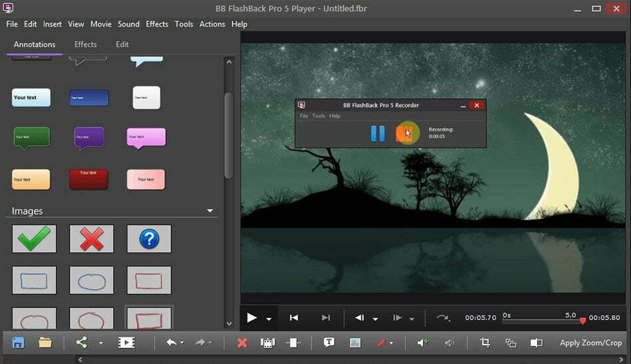This screenshot has height=364, width=631.
Task: Click the muted speaker icon
Action: click(449, 343)
